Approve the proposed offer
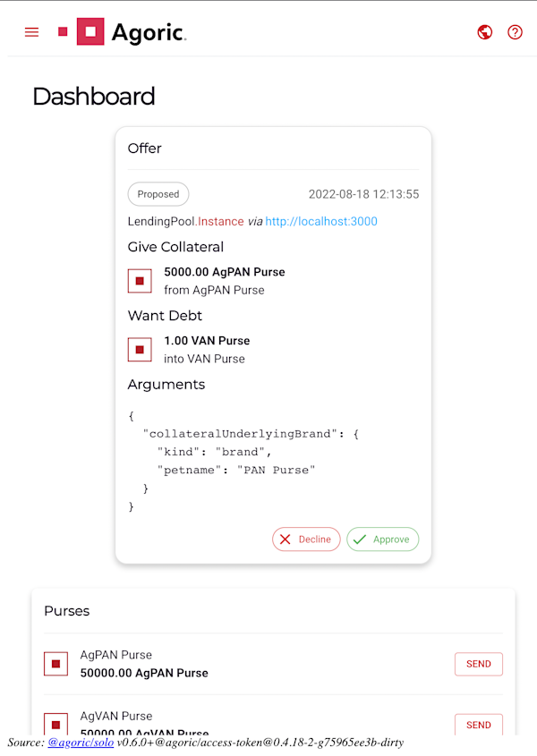Image resolution: width=537 pixels, height=756 pixels. (382, 539)
